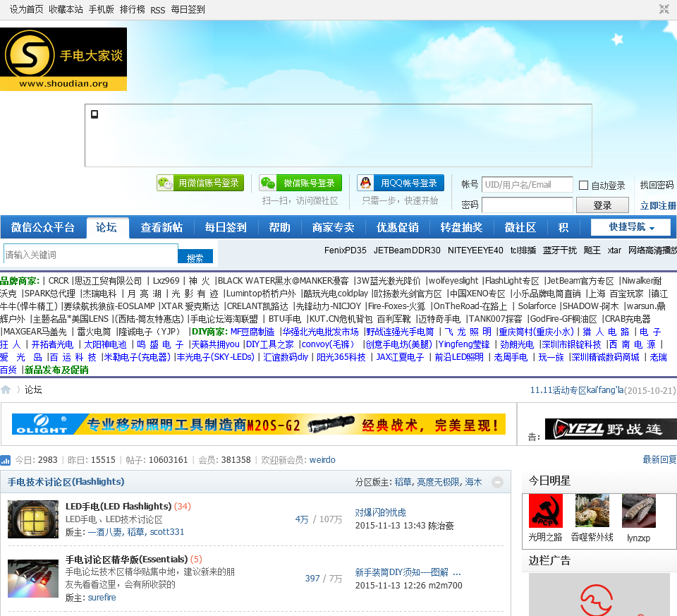Click the 最新回复 link
The height and width of the screenshot is (616, 677).
[659, 459]
